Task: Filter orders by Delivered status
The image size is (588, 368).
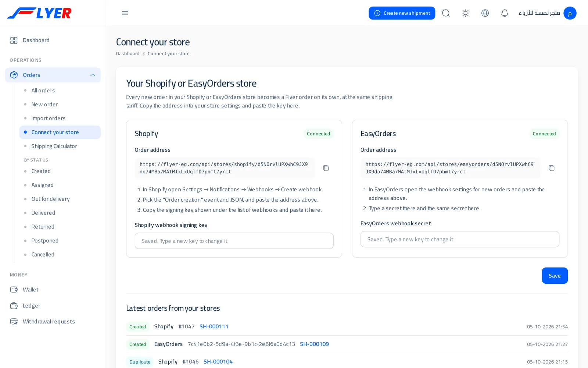Action: (x=43, y=213)
